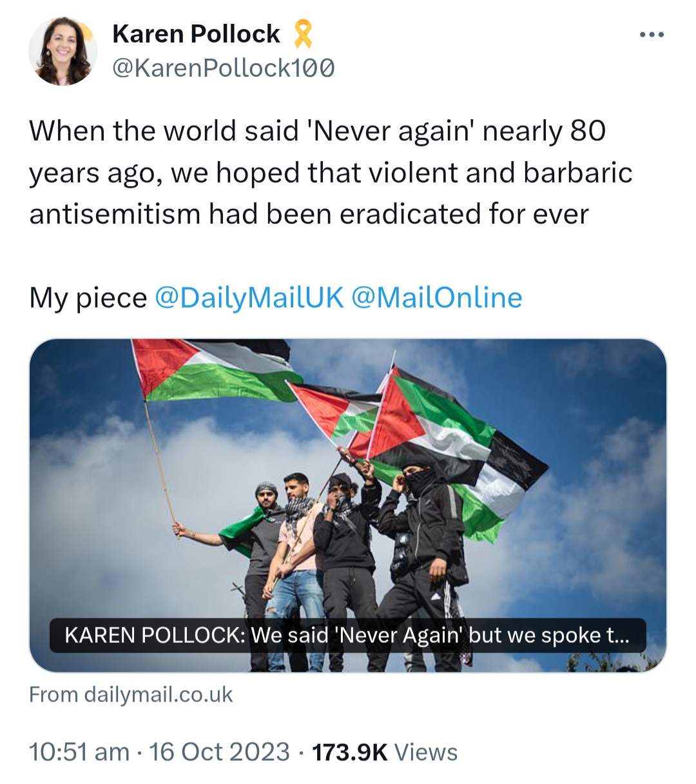Click the 10:51 am timestamp
The height and width of the screenshot is (784, 696).
(x=79, y=752)
